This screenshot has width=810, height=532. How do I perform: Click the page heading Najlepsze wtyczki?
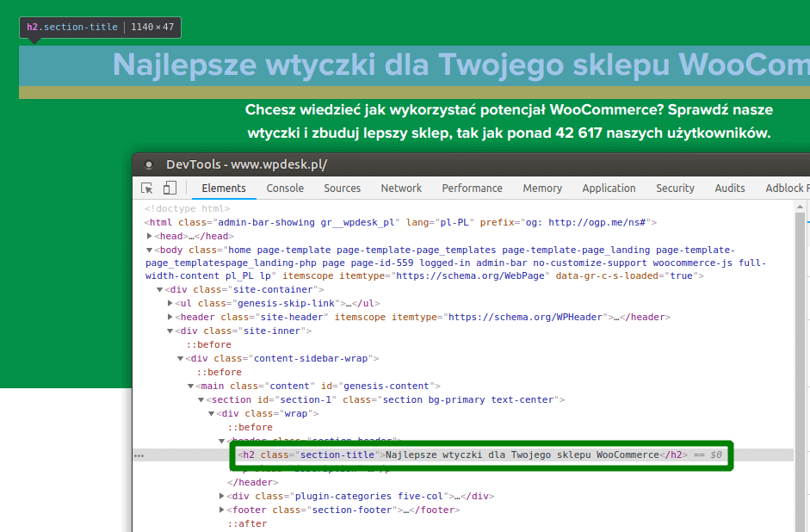[x=461, y=65]
